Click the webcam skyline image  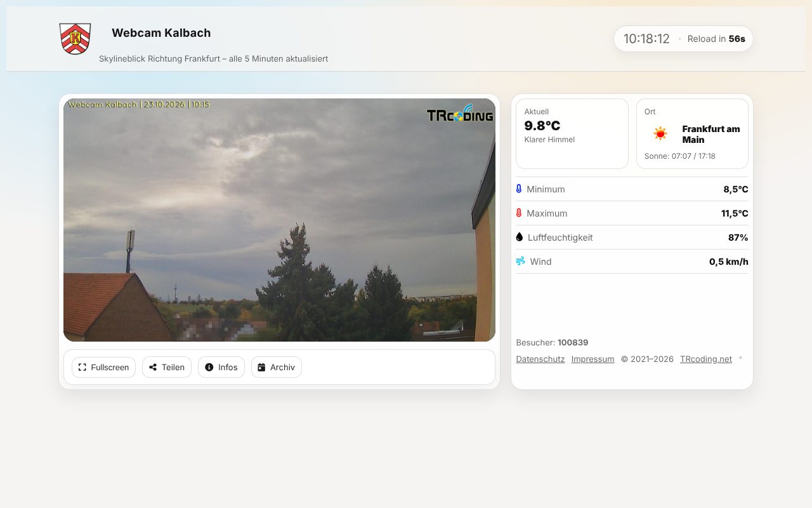click(x=279, y=220)
